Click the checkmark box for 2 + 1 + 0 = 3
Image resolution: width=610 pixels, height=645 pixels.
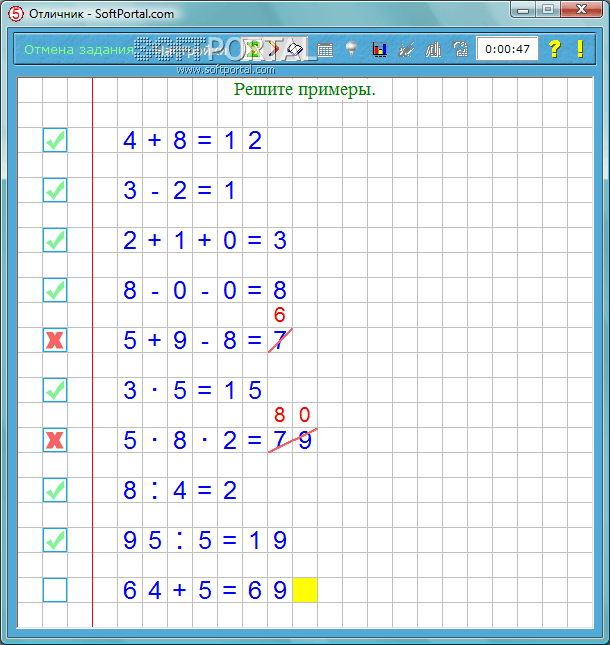(x=55, y=240)
